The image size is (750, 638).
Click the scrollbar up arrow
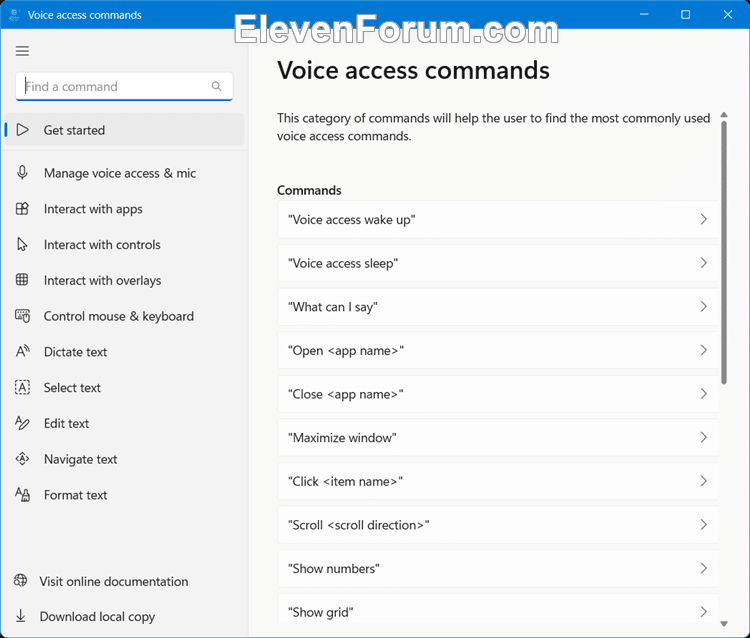[x=724, y=115]
